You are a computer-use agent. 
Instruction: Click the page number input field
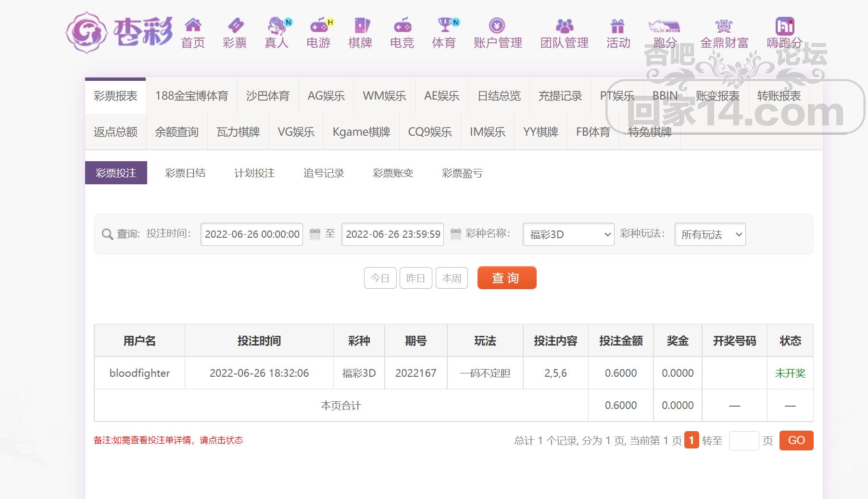pyautogui.click(x=743, y=441)
